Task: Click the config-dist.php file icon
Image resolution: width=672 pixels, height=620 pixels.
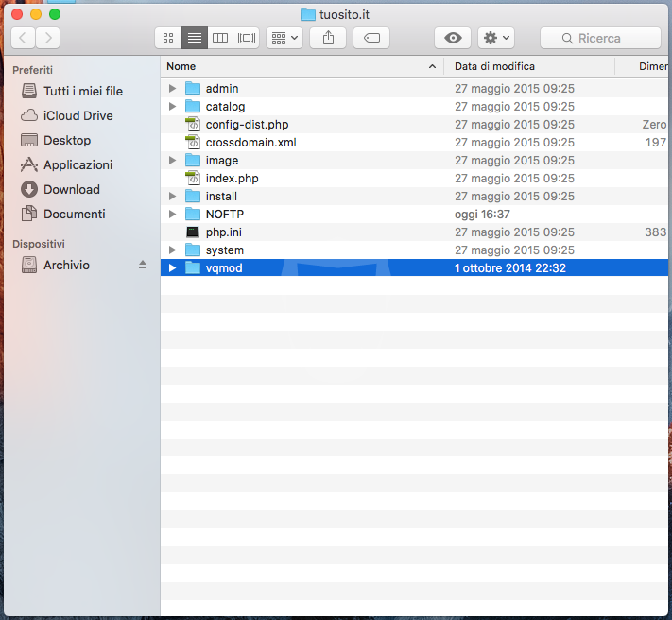Action: [x=193, y=124]
